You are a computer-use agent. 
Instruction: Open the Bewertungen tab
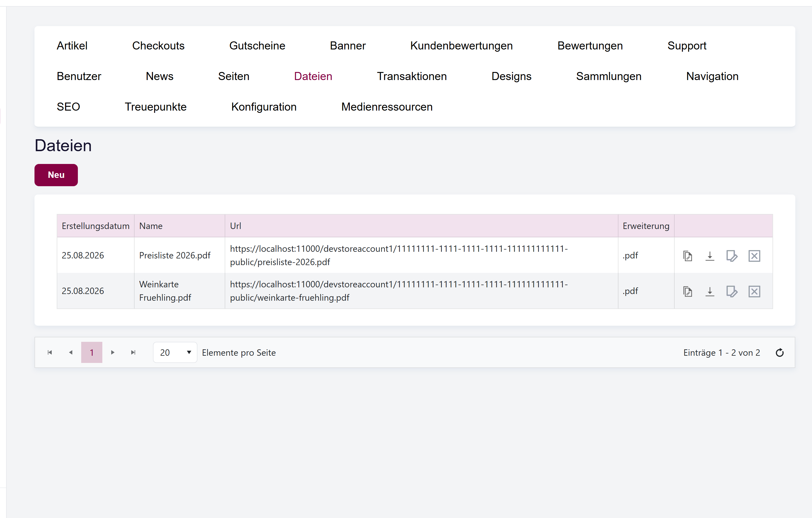tap(590, 46)
